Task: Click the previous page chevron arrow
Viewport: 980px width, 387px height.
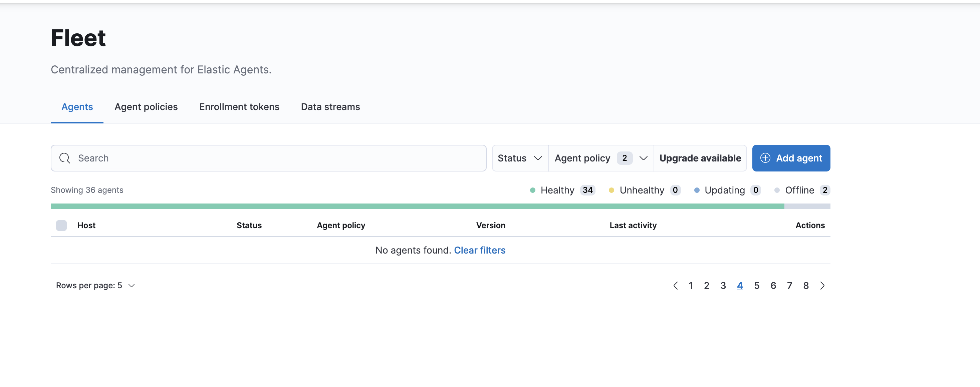Action: (x=676, y=285)
